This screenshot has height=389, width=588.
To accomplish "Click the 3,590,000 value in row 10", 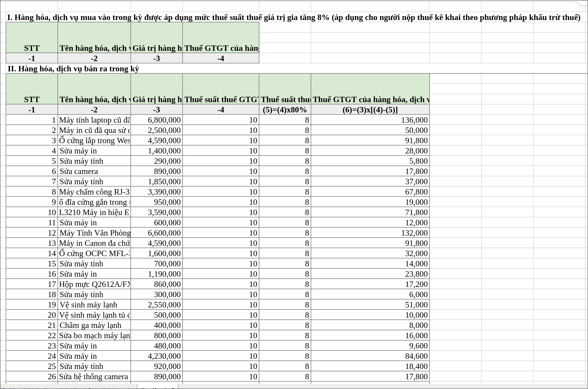I will click(157, 212).
